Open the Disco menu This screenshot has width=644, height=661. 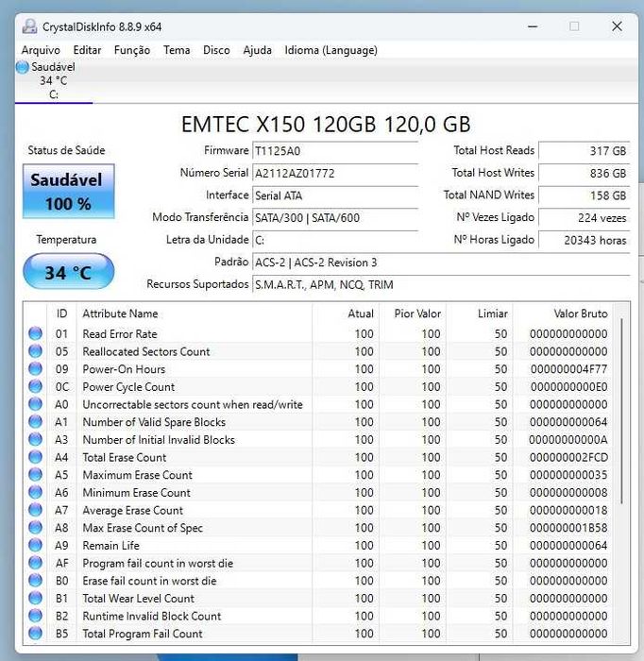pyautogui.click(x=216, y=50)
